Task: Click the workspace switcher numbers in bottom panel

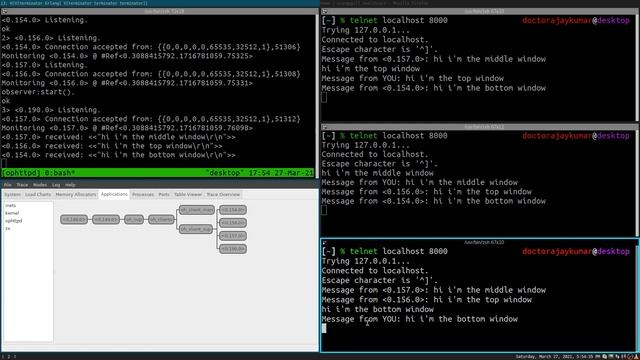Action: 9,356
